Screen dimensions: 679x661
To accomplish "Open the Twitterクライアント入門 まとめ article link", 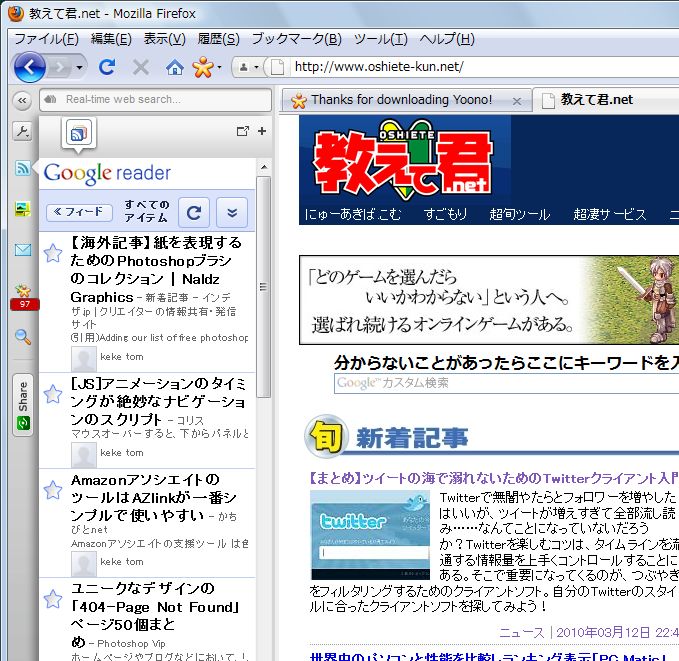I will click(494, 478).
